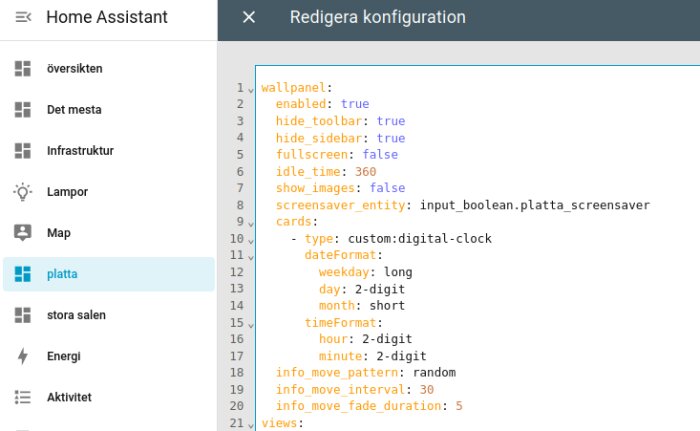Click the 'screensaver_entity' key
700x431 pixels.
click(340, 205)
